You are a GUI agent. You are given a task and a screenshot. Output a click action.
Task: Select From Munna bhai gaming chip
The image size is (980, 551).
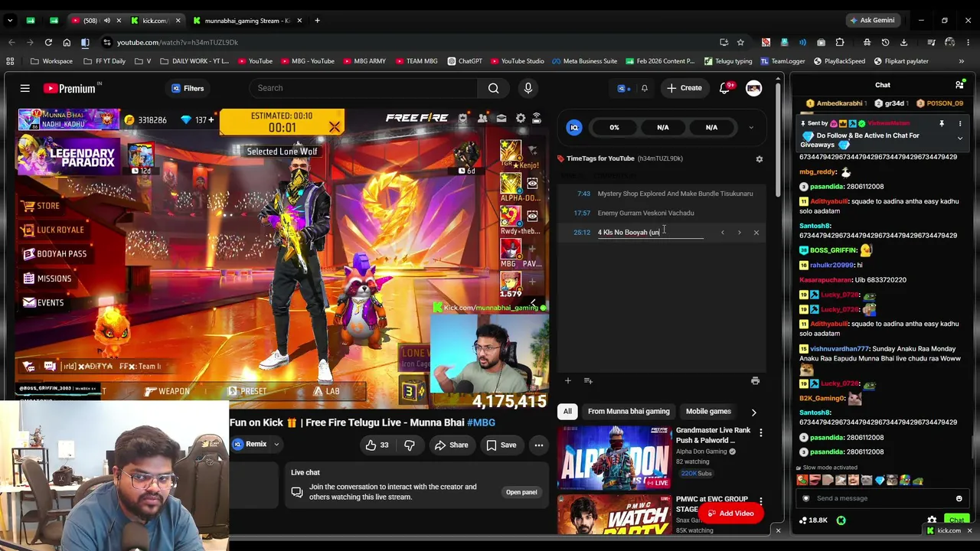pos(629,412)
